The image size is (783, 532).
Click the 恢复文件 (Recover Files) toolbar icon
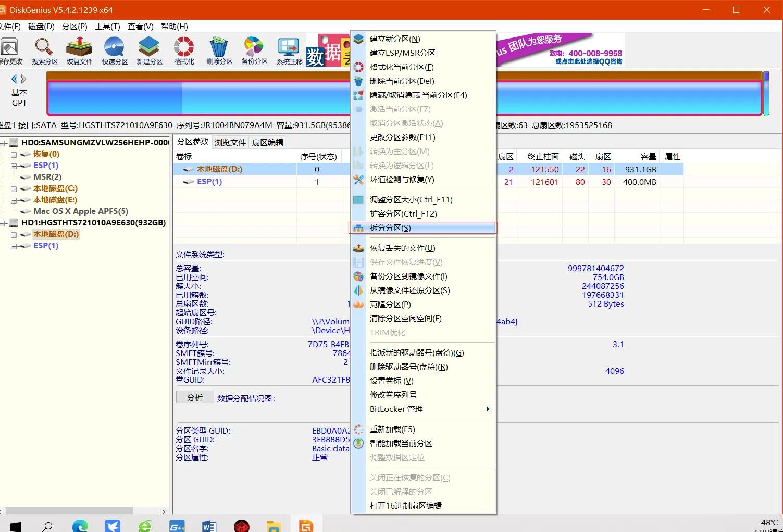coord(79,49)
